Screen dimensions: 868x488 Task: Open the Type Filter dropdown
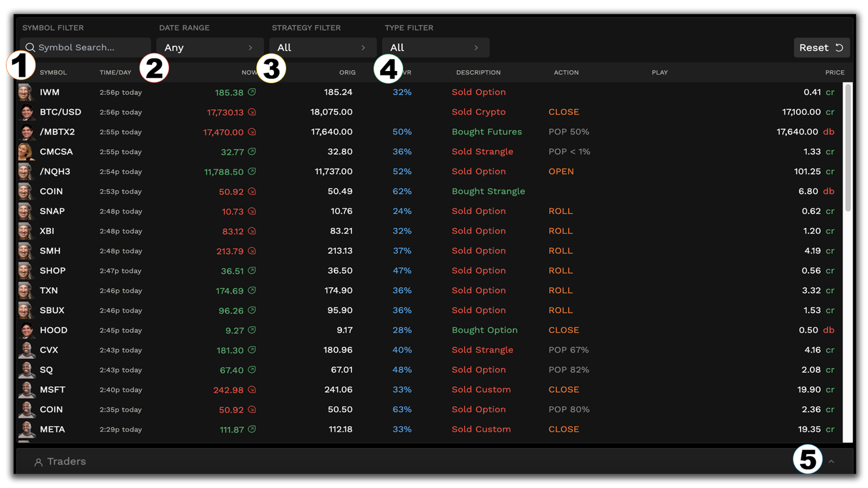pos(435,47)
